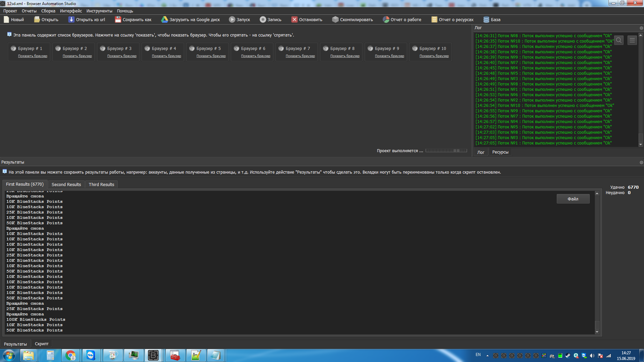Open the Проект menu

click(10, 11)
